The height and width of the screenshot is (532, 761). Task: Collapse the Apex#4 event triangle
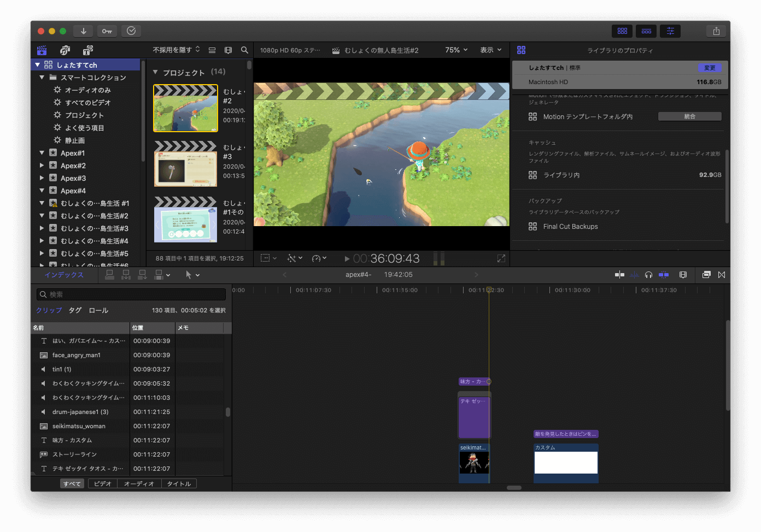42,191
